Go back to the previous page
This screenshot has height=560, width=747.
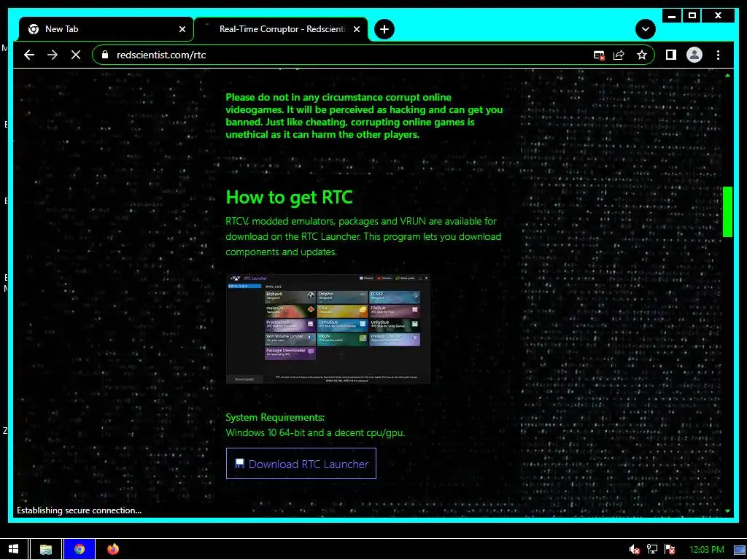pyautogui.click(x=29, y=55)
